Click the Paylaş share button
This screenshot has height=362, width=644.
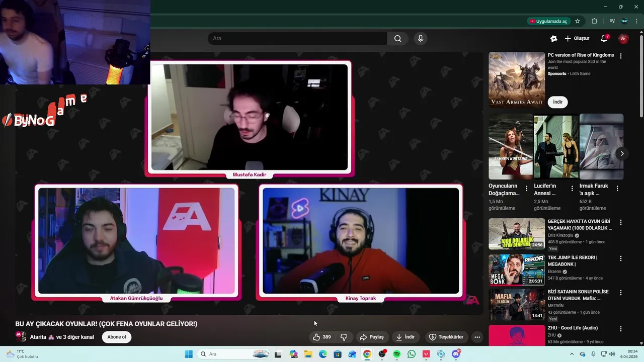(372, 337)
